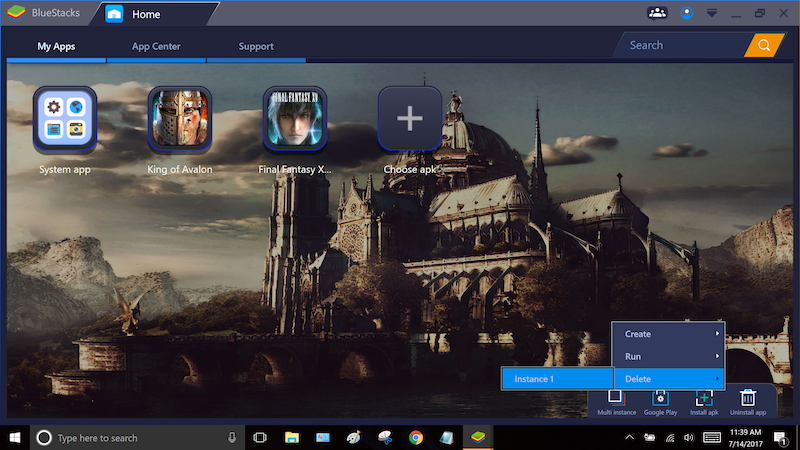Image resolution: width=800 pixels, height=450 pixels.
Task: Open the photo app icon on taskbar
Action: (322, 438)
